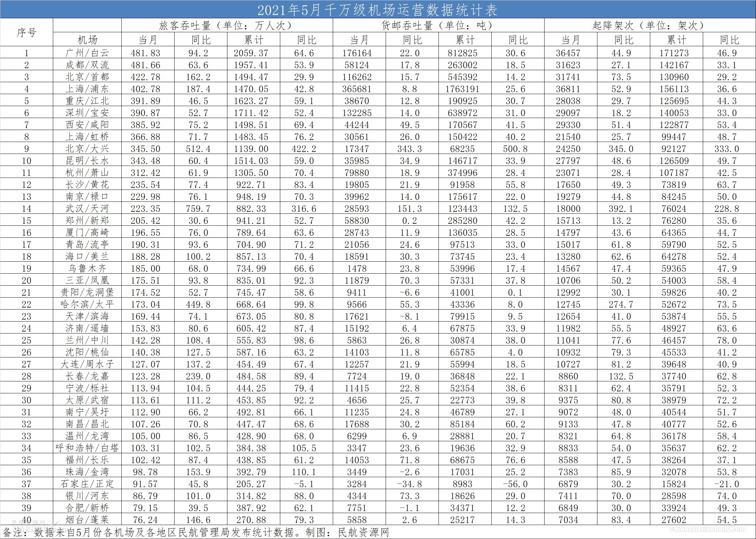This screenshot has width=756, height=539.
Task: Select airport cell 海口/美兰
Action: point(87,256)
